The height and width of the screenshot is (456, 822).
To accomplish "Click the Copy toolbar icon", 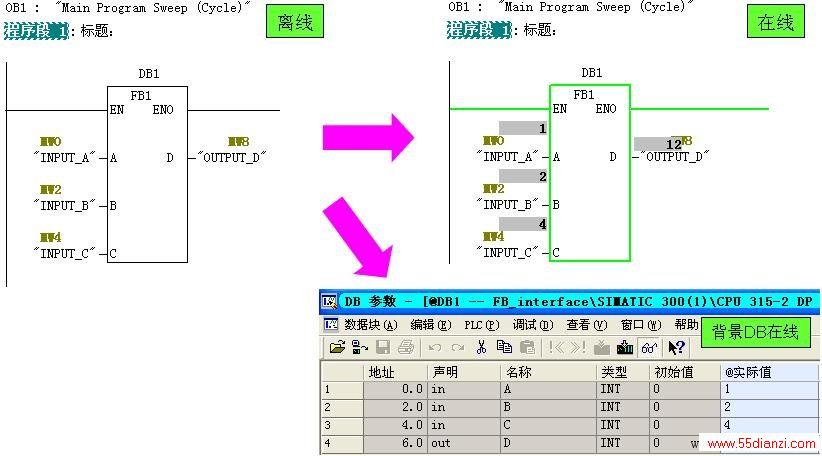I will tap(504, 347).
